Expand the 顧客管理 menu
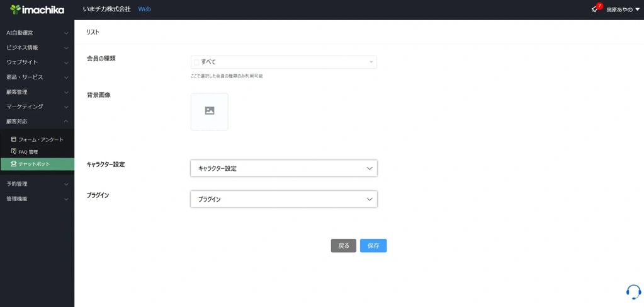Image resolution: width=644 pixels, height=307 pixels. click(37, 92)
